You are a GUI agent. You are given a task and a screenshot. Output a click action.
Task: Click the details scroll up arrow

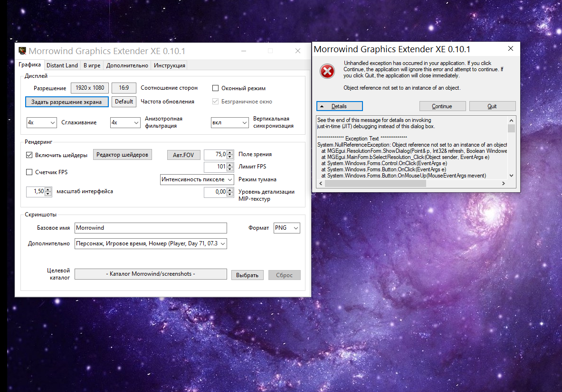(512, 121)
